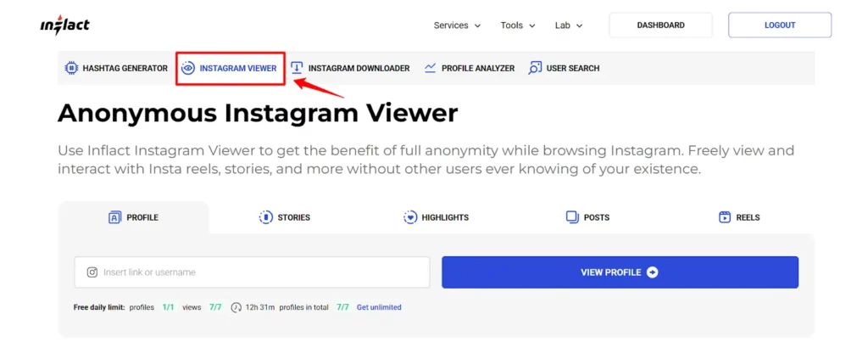
Task: Open the Profile Analyzer tool
Action: pos(470,68)
